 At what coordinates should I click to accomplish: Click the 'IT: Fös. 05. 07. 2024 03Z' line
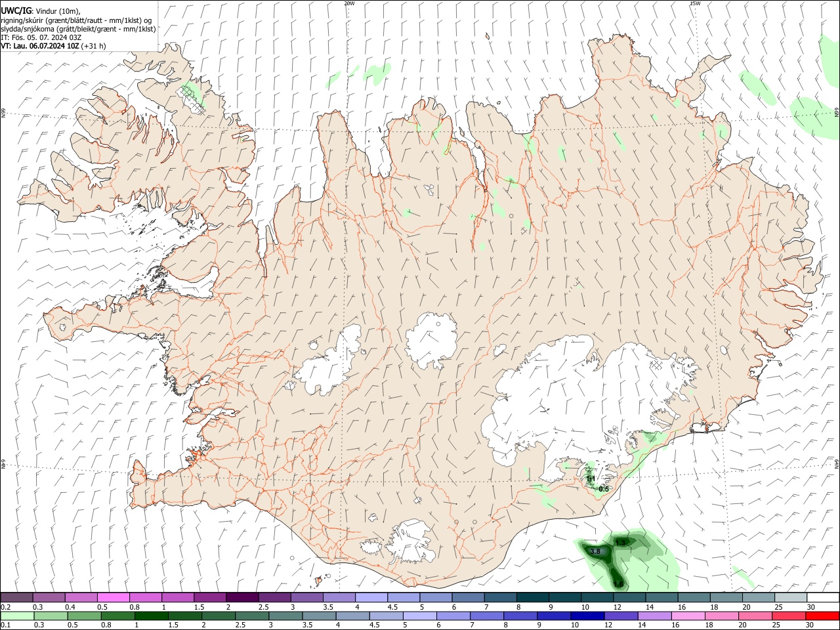point(41,37)
